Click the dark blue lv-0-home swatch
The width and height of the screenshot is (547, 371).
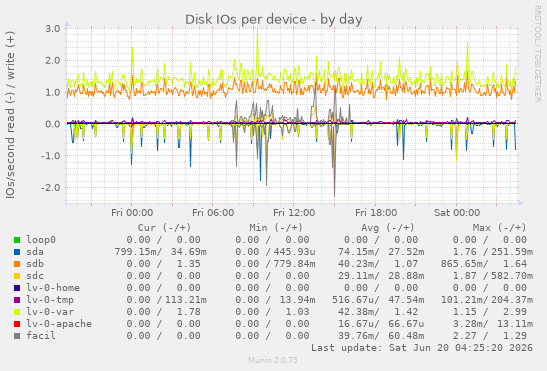pyautogui.click(x=17, y=288)
